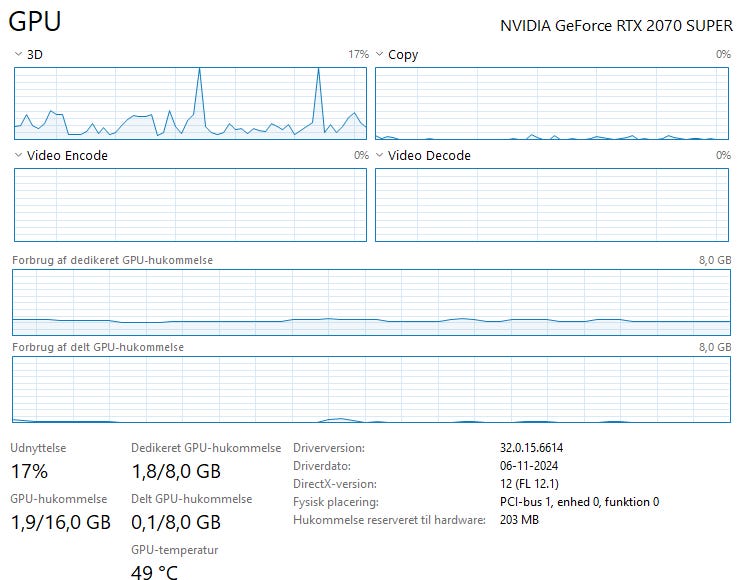The height and width of the screenshot is (580, 746).
Task: Click the driver version number 32.0.15.6614
Action: click(x=538, y=448)
